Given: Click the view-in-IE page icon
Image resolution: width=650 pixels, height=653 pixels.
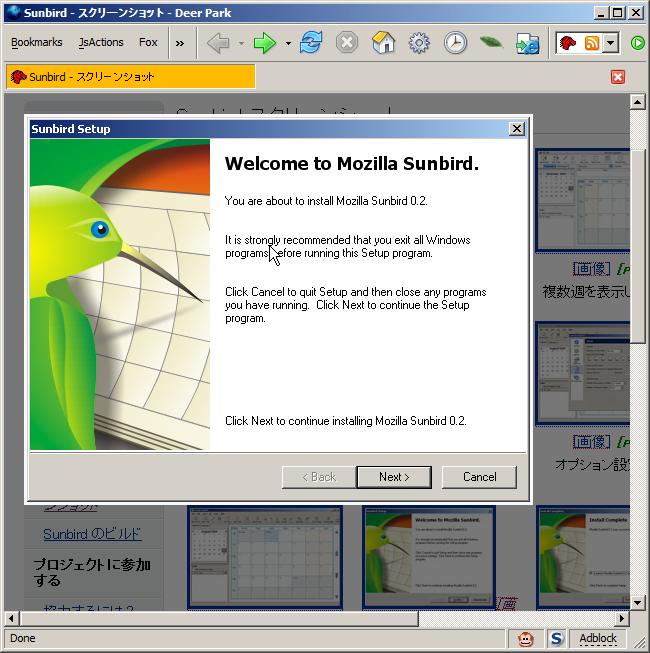Looking at the screenshot, I should (528, 43).
